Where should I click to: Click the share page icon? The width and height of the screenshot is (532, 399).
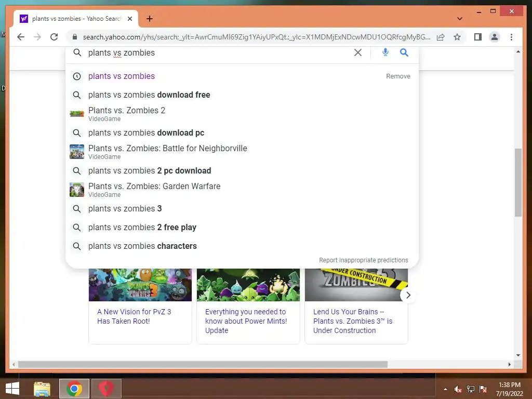point(441,37)
